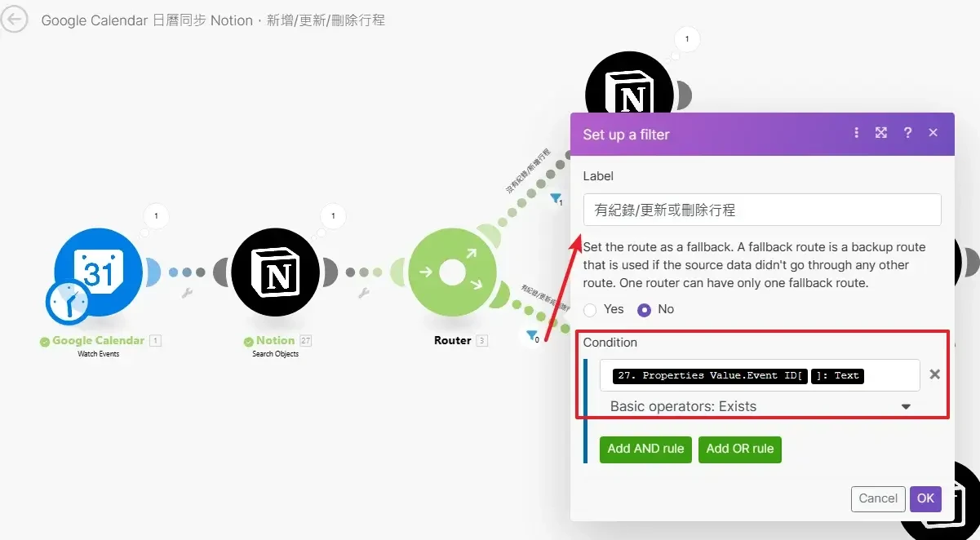Expand filter dialog to full screen
Screen dimensions: 980x540
pos(881,133)
